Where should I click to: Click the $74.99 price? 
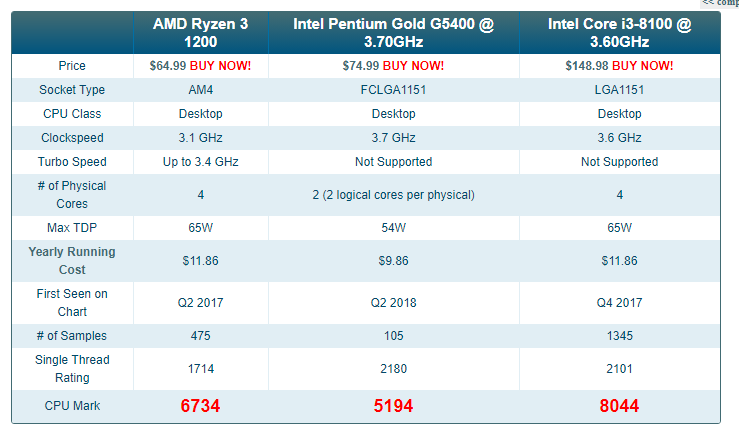pyautogui.click(x=362, y=65)
